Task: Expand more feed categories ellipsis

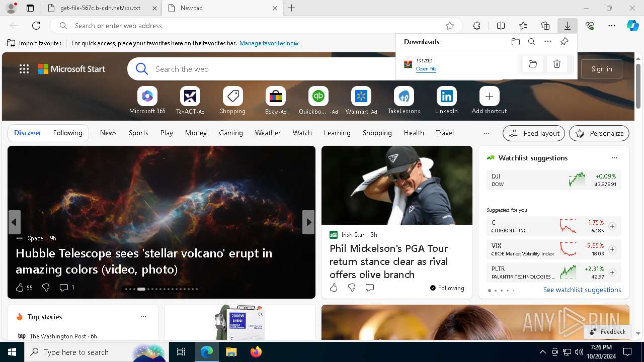Action: point(486,133)
